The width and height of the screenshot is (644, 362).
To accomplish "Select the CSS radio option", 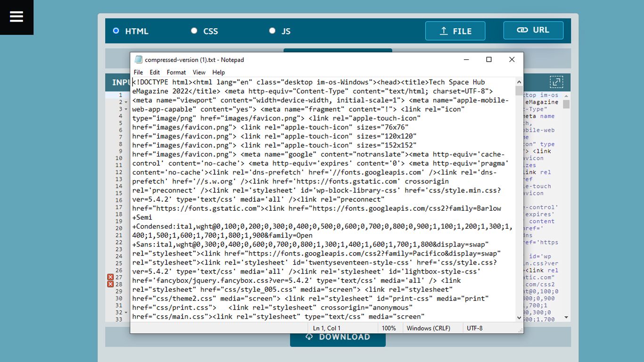I will 194,31.
